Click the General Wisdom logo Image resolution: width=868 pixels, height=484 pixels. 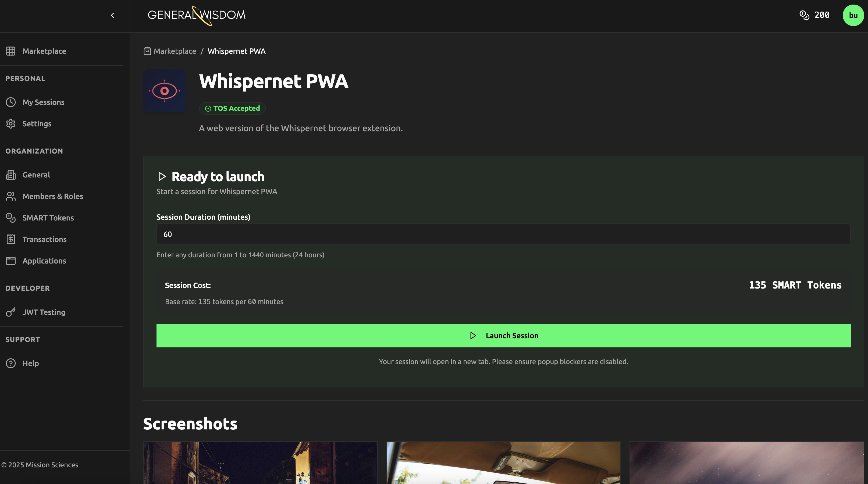pyautogui.click(x=197, y=15)
